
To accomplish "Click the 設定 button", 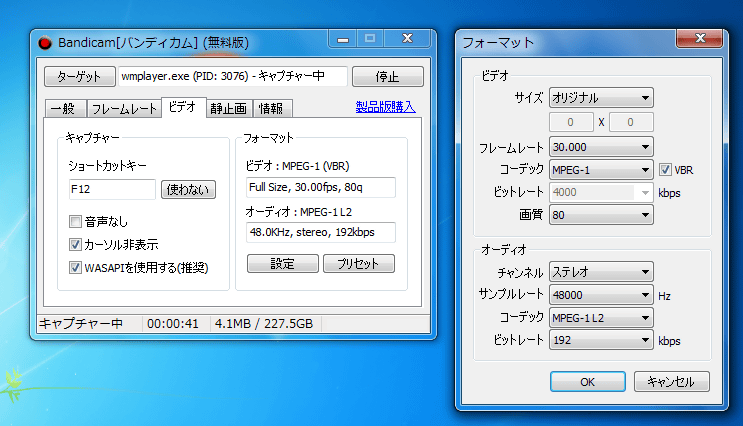I will (282, 263).
